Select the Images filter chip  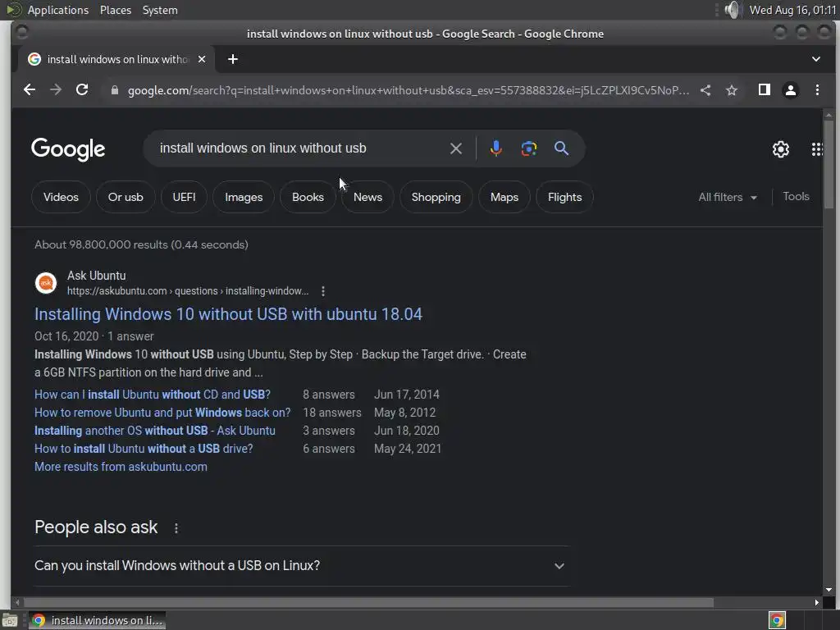click(244, 197)
